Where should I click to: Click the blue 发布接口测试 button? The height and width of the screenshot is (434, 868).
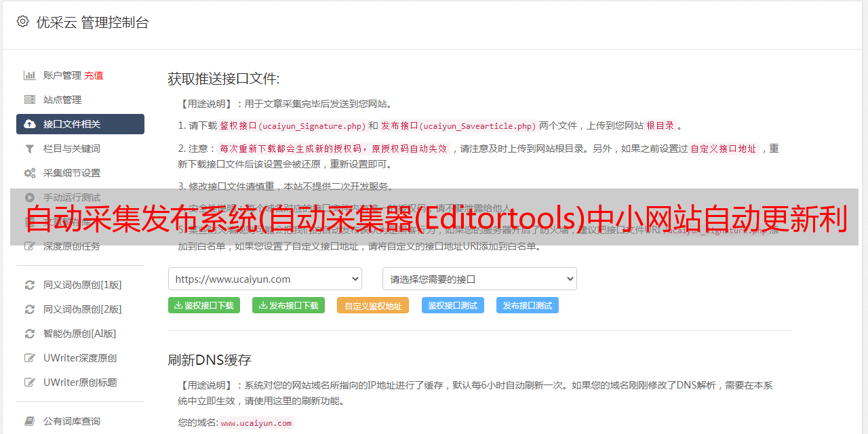pos(528,305)
